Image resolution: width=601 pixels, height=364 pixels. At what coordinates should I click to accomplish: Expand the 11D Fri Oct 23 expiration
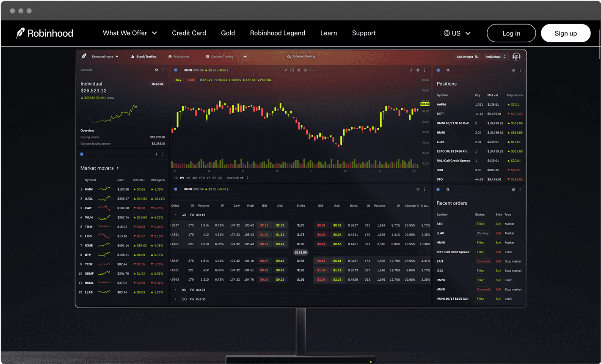coord(176,290)
